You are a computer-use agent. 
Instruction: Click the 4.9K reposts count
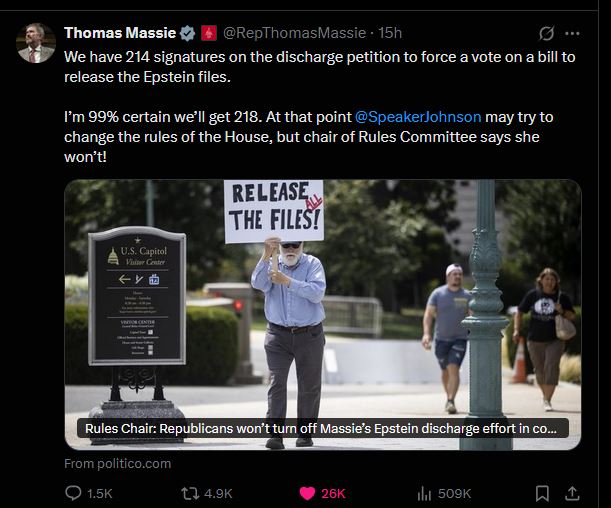[218, 494]
